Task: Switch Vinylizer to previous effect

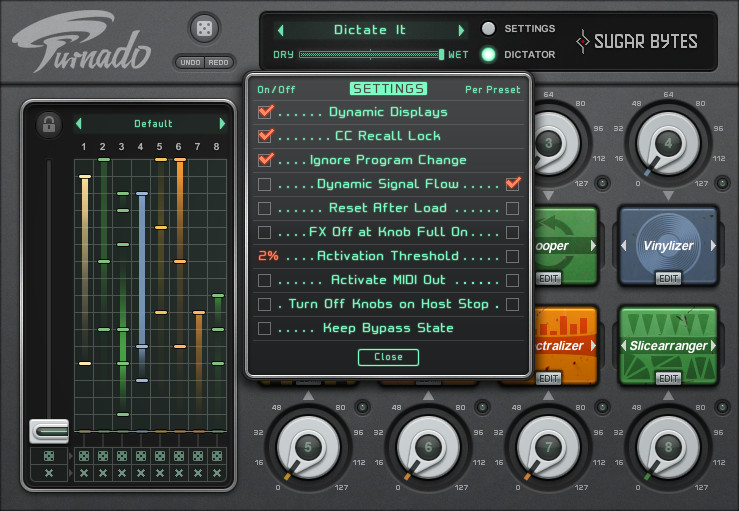Action: (624, 246)
